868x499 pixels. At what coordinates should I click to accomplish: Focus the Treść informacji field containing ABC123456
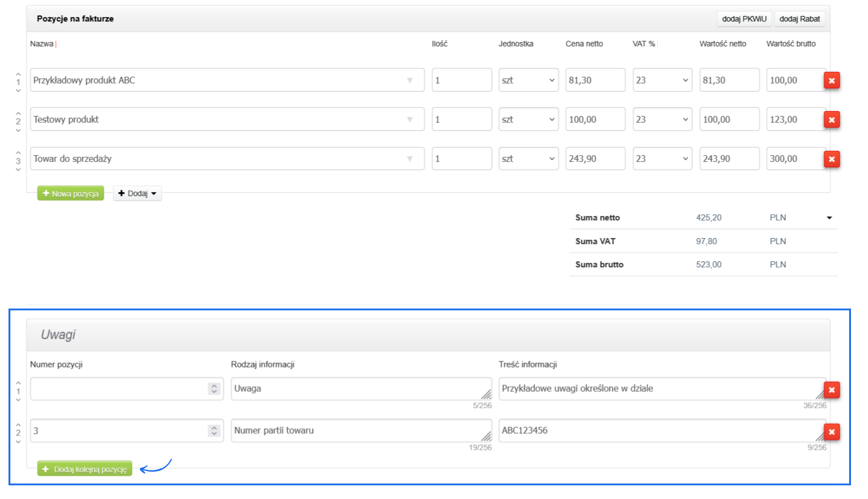click(657, 430)
